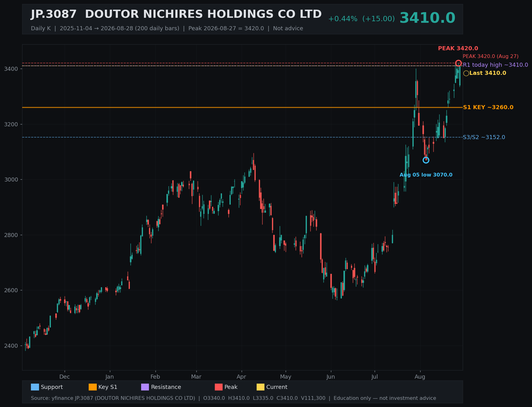This screenshot has height=407, width=532.
Task: Click the 'PEAK 3420.0 (Aug 27)' label
Action: [490, 56]
